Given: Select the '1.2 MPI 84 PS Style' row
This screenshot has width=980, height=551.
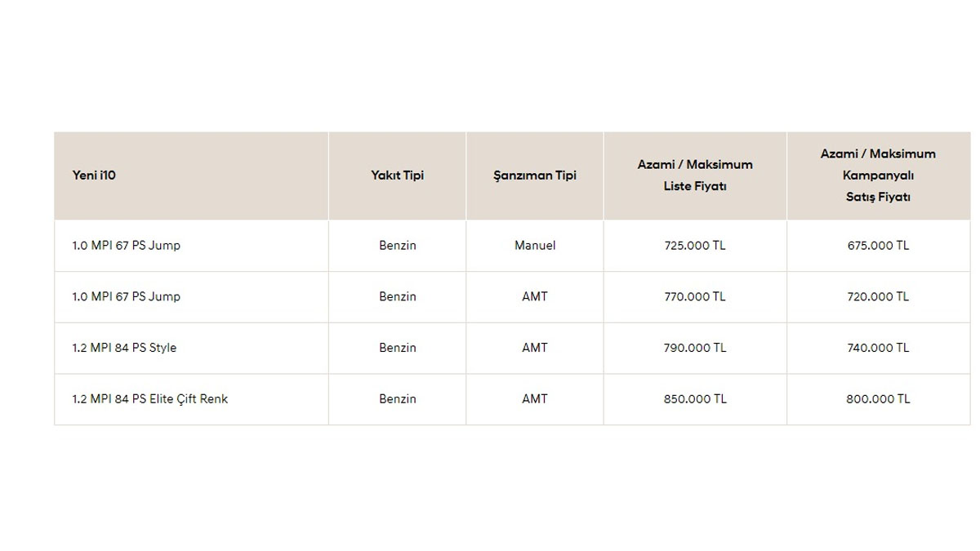Looking at the screenshot, I should (124, 348).
